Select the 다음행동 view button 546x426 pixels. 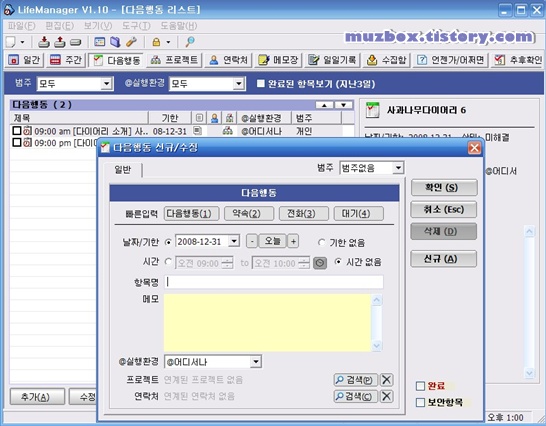pos(117,60)
